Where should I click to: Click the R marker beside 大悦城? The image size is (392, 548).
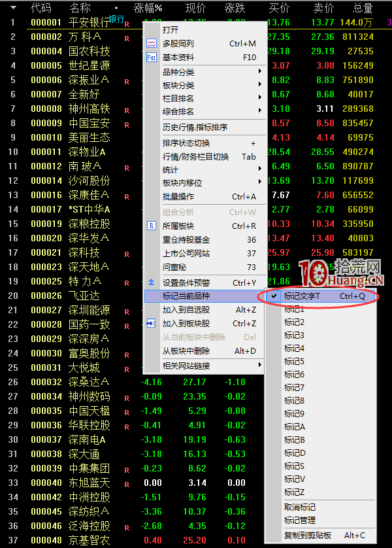[127, 369]
